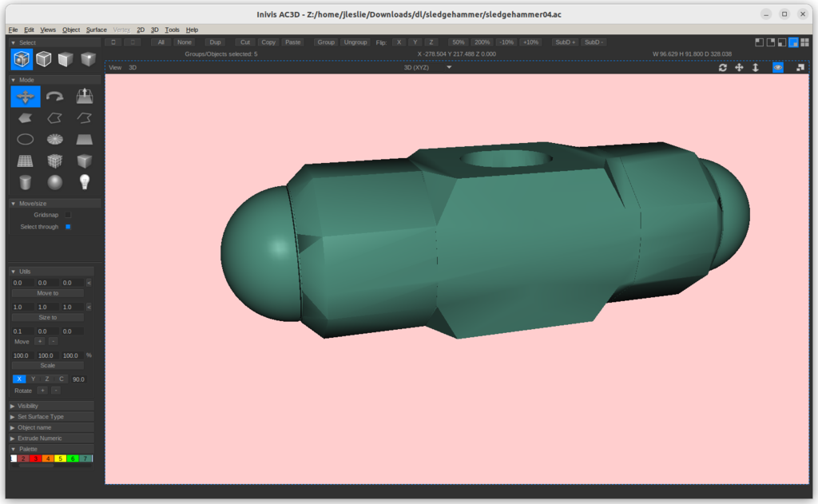Disable the Select through checkbox
Image resolution: width=818 pixels, height=504 pixels.
pyautogui.click(x=68, y=227)
